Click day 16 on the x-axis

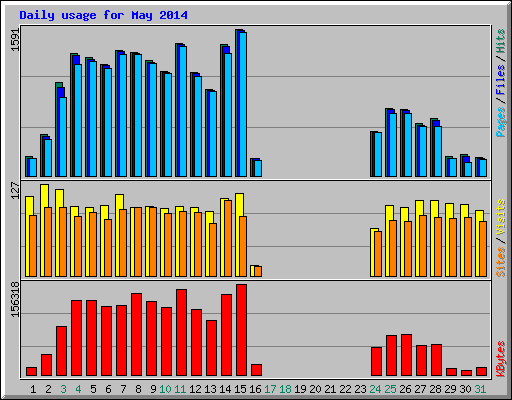[255, 389]
